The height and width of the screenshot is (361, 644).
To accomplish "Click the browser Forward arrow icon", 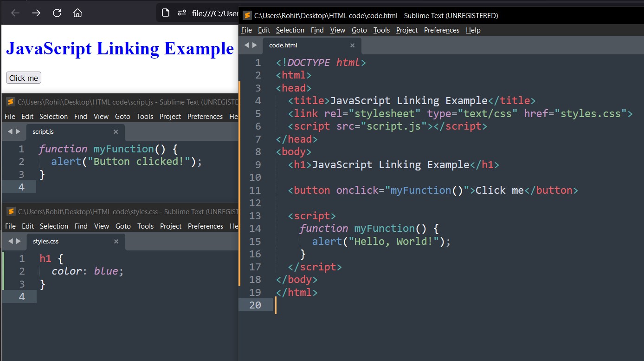I will pyautogui.click(x=36, y=13).
